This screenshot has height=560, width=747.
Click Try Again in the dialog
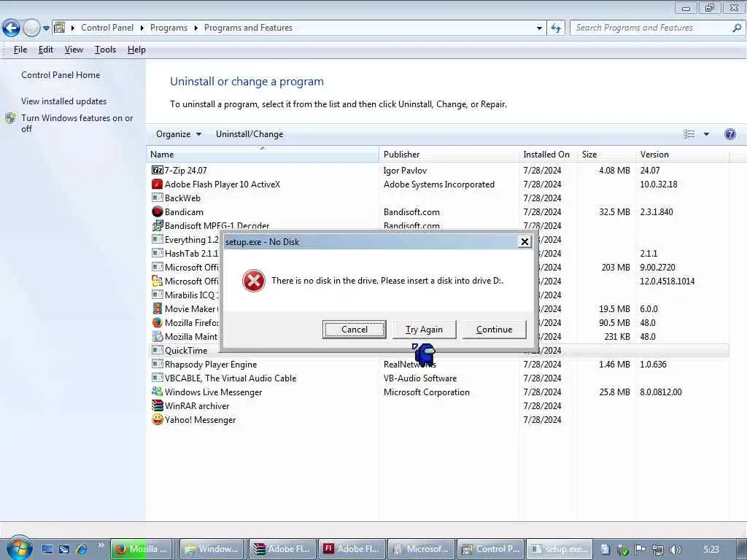coord(424,330)
